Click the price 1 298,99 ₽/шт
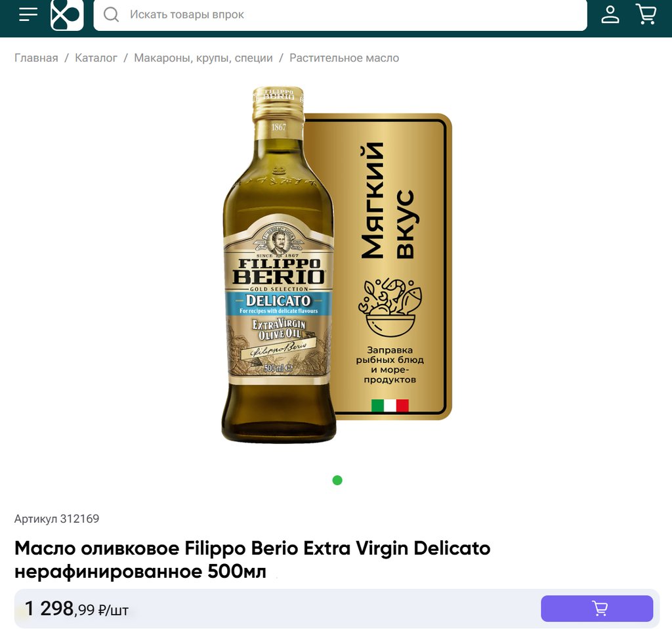The height and width of the screenshot is (629, 672). coord(77,609)
